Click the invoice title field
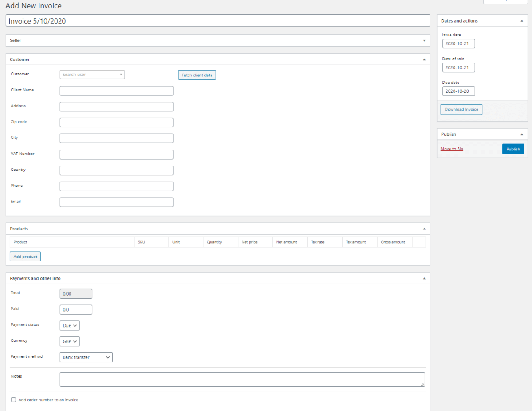The height and width of the screenshot is (411, 532). coord(217,20)
